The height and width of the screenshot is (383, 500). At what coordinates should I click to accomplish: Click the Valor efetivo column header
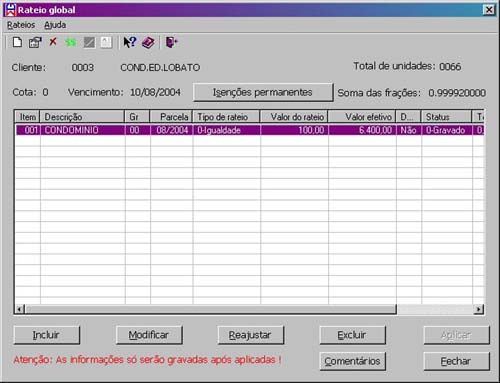(x=362, y=117)
